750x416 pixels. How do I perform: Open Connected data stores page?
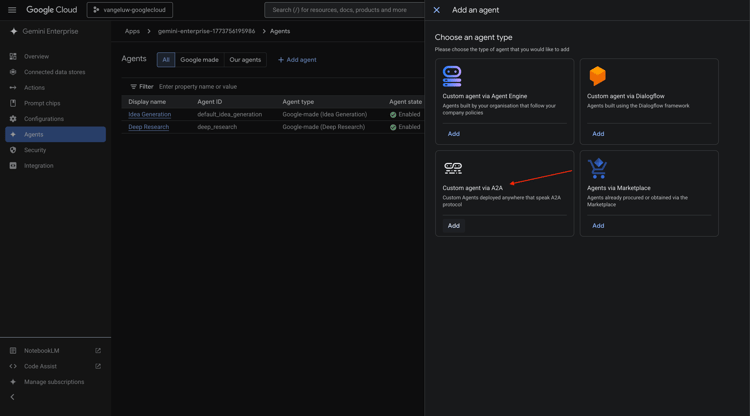tap(55, 72)
